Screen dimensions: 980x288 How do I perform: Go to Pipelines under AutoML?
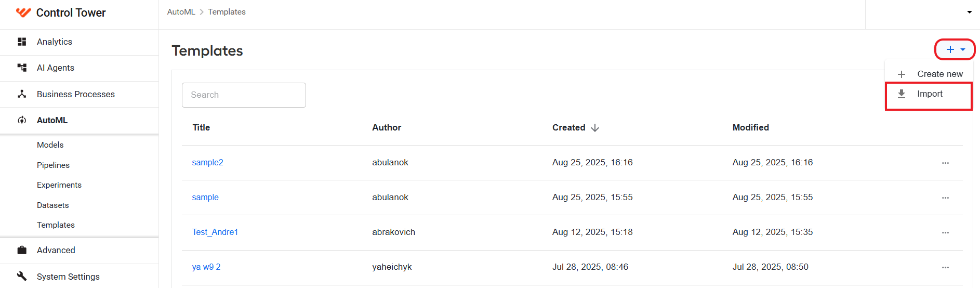click(53, 165)
